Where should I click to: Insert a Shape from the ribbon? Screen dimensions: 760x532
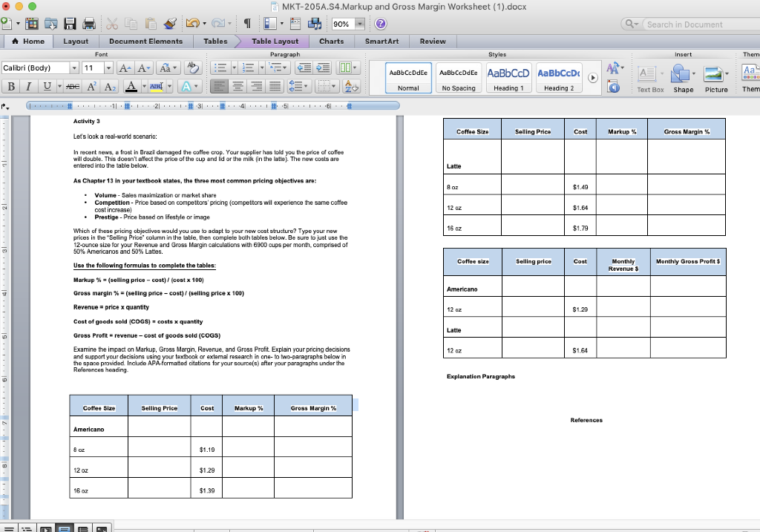(x=684, y=77)
